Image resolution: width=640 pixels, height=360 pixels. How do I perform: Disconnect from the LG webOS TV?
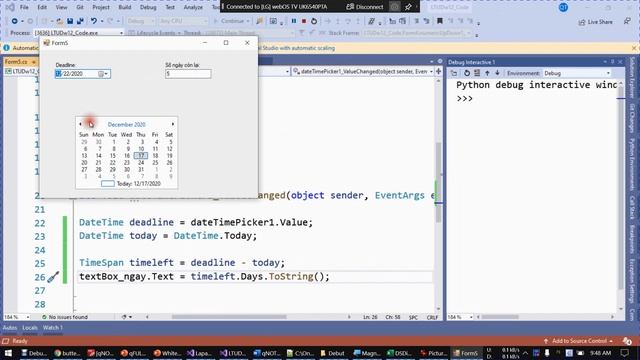pos(364,7)
